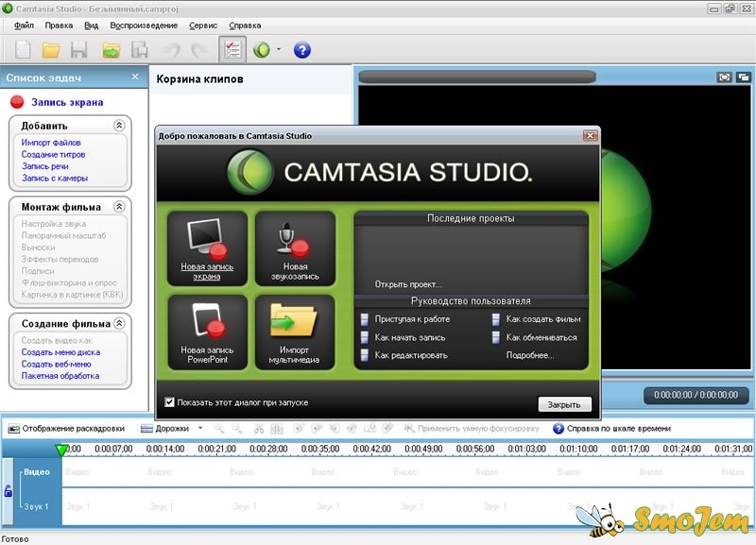Image resolution: width=756 pixels, height=545 pixels.
Task: Click the Import multimedia folder icon
Action: click(294, 323)
